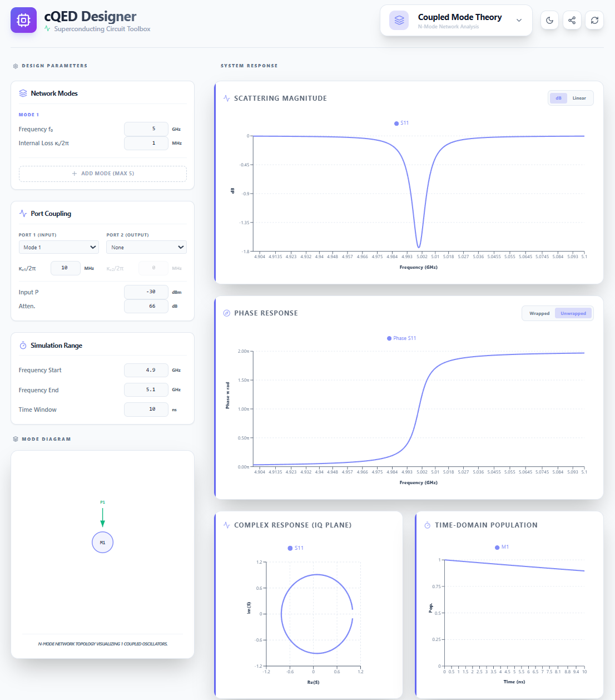Select Unwrapped phase response tab
This screenshot has height=700, width=615.
573,314
